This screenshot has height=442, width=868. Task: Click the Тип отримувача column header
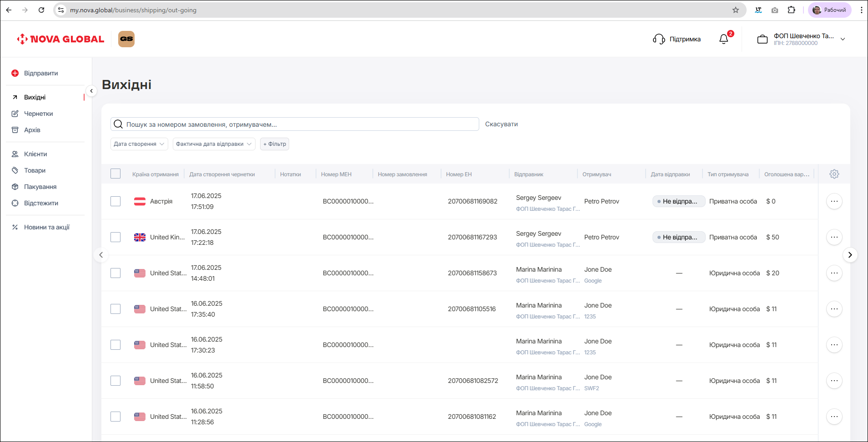(728, 174)
